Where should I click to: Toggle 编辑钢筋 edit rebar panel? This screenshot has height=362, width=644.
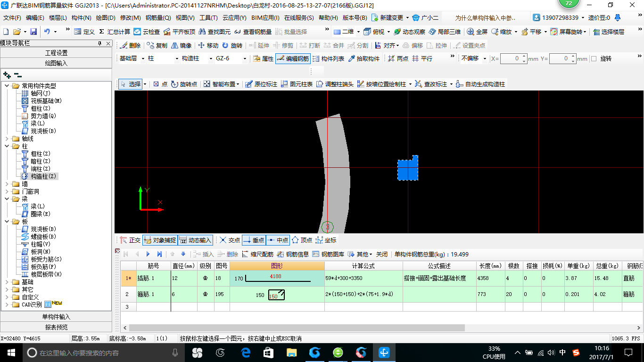(x=292, y=59)
